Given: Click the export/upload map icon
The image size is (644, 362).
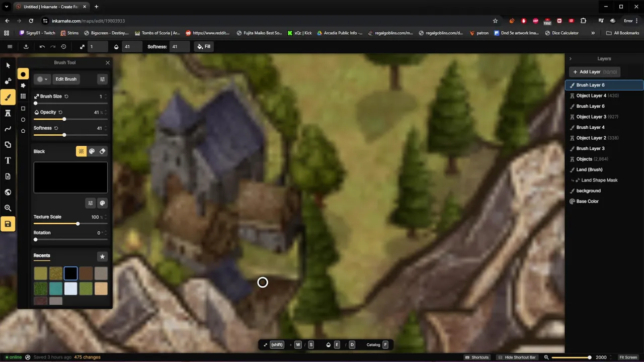Looking at the screenshot, I should 26,46.
